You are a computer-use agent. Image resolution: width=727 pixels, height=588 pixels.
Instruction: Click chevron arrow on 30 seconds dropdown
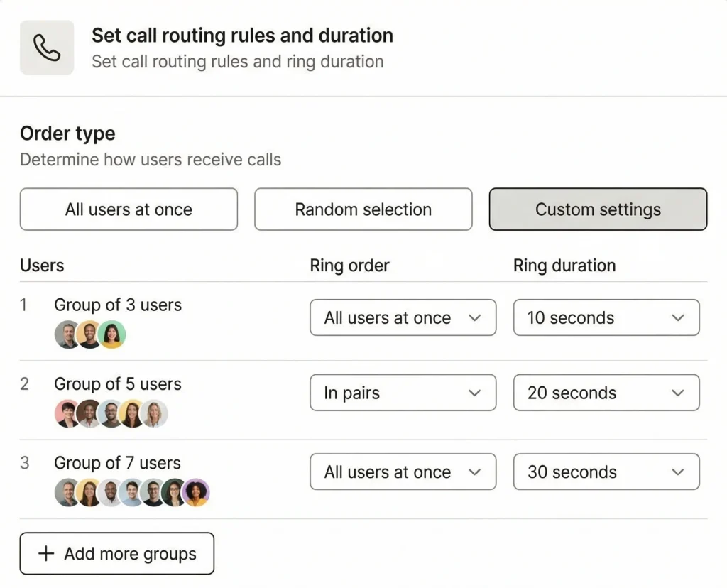[677, 472]
